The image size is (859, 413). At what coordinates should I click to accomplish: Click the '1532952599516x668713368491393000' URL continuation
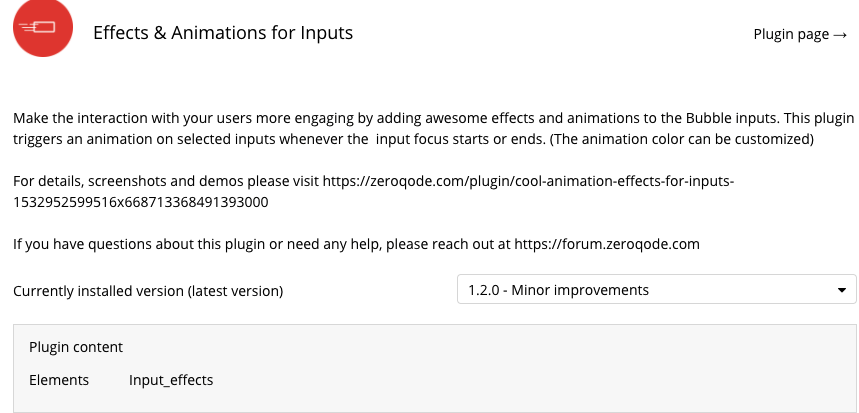141,202
